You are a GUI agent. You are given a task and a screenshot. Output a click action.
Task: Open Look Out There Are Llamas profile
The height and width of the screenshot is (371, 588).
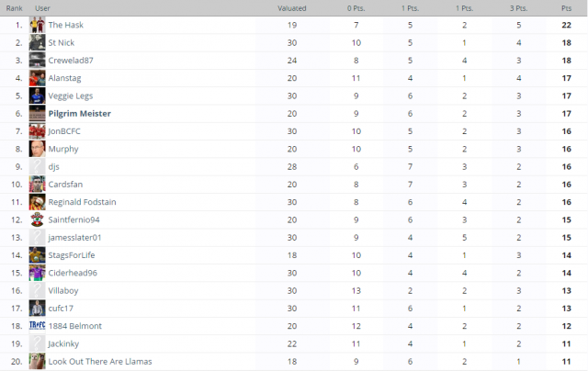tap(100, 362)
